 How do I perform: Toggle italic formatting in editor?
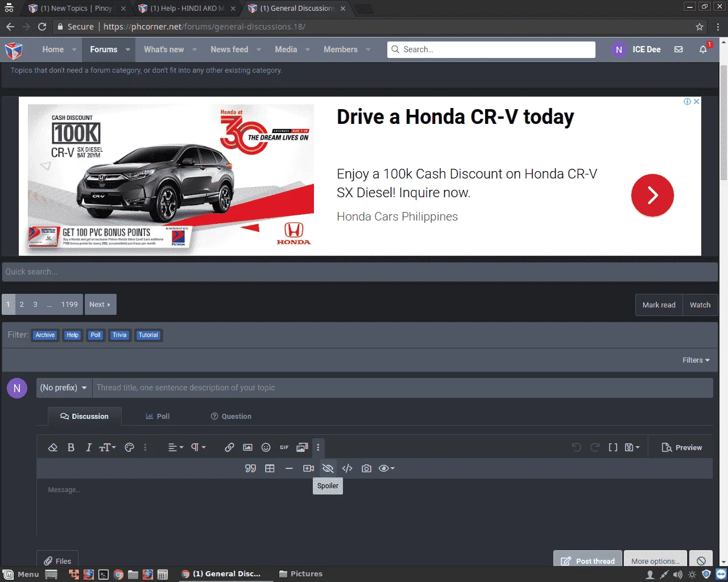tap(89, 447)
